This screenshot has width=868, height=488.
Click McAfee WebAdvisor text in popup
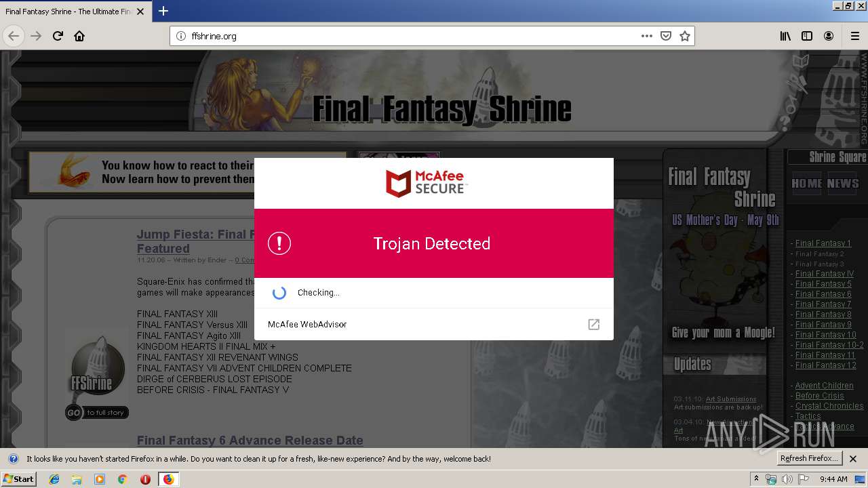point(307,324)
